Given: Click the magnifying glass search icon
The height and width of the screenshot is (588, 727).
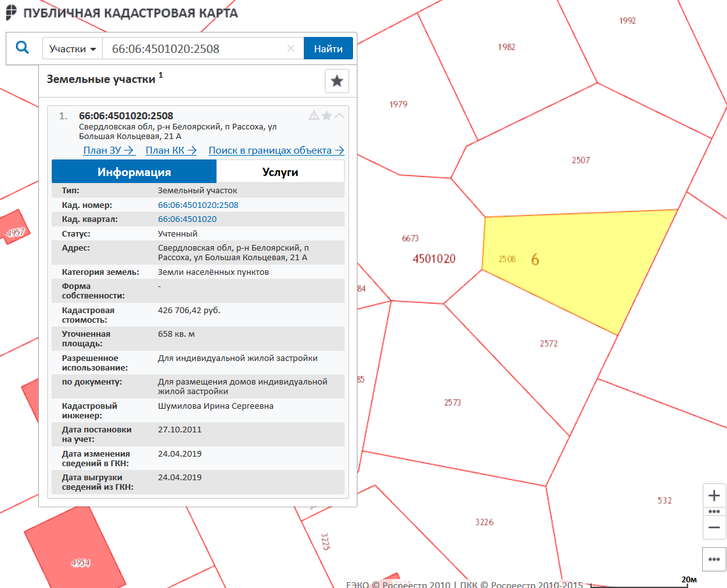Looking at the screenshot, I should pyautogui.click(x=23, y=48).
